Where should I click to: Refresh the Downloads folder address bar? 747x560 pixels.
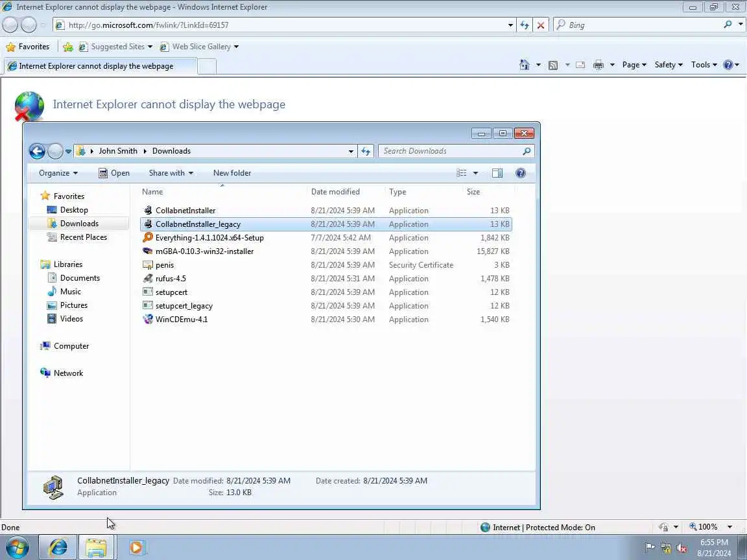pyautogui.click(x=366, y=151)
